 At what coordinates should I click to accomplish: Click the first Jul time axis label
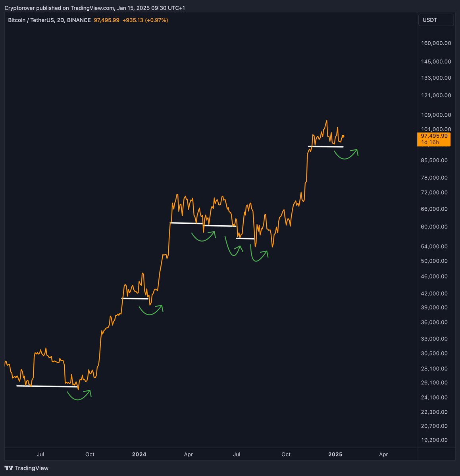point(40,454)
